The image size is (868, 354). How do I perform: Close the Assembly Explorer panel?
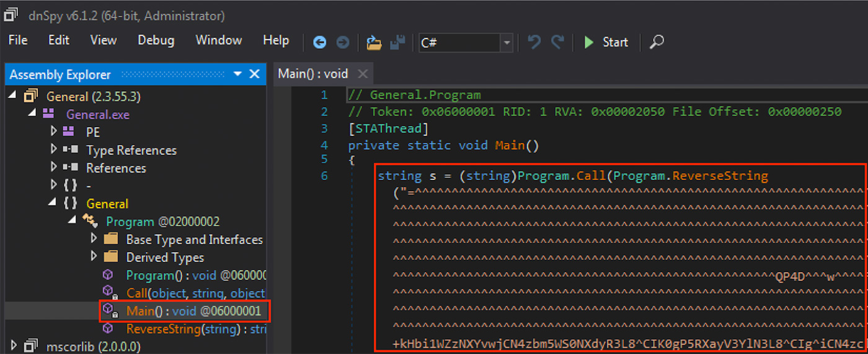click(x=254, y=74)
